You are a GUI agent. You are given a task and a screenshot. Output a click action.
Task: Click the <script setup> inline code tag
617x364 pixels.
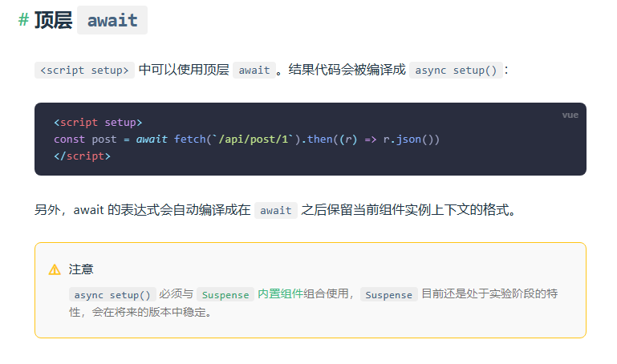(x=84, y=70)
